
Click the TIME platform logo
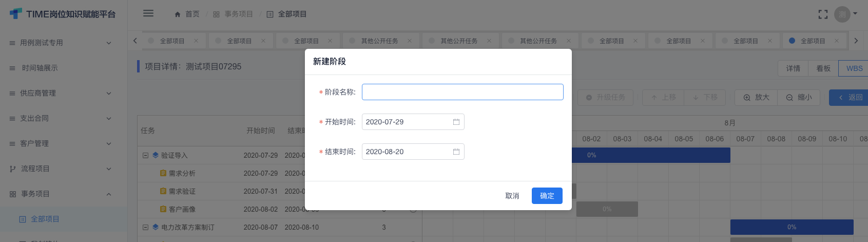(63, 14)
